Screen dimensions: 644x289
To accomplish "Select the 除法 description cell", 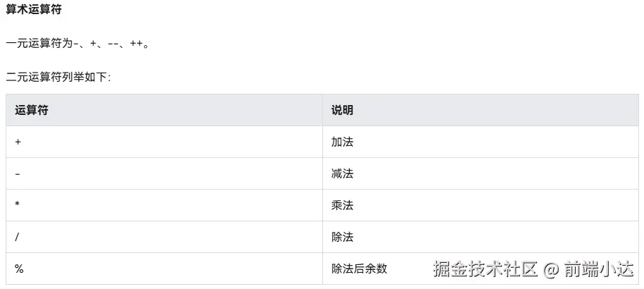I will 342,237.
